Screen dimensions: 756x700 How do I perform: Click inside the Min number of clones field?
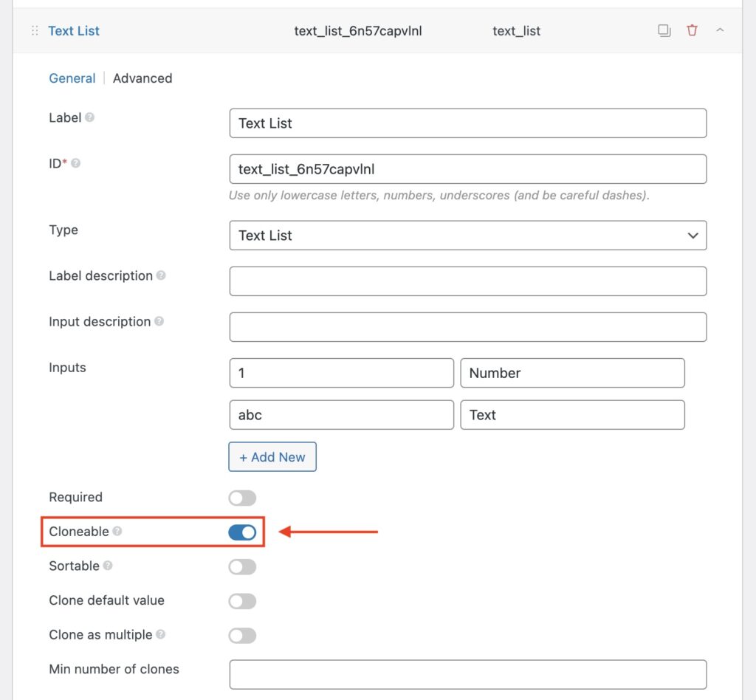pos(467,673)
